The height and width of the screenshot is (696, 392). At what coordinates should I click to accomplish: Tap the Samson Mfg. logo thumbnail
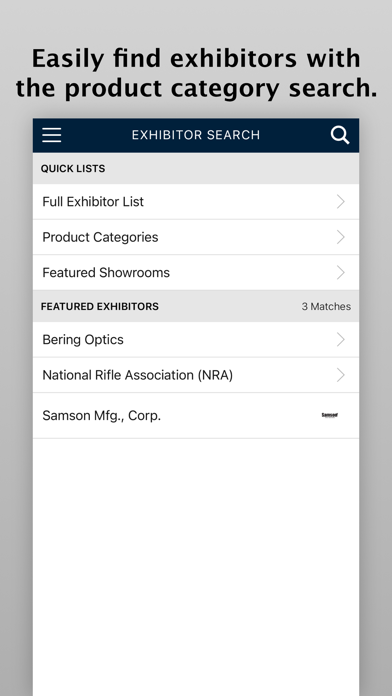pos(329,415)
